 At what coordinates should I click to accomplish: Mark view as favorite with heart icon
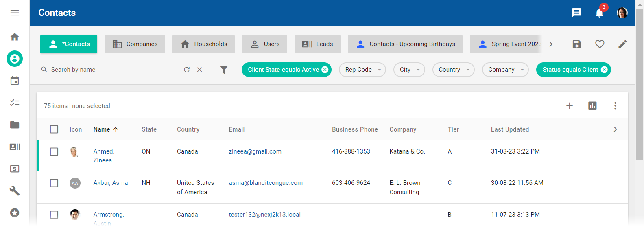coord(599,44)
